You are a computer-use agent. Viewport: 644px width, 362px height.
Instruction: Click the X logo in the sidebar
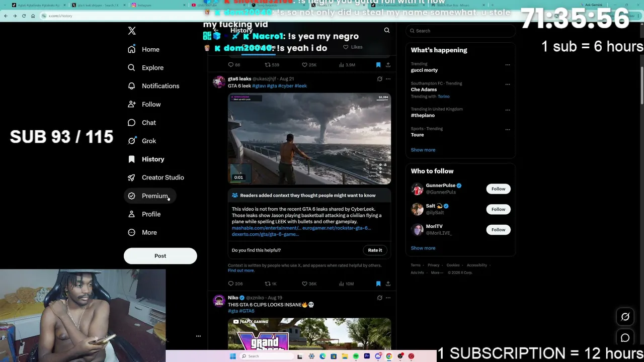tap(132, 31)
